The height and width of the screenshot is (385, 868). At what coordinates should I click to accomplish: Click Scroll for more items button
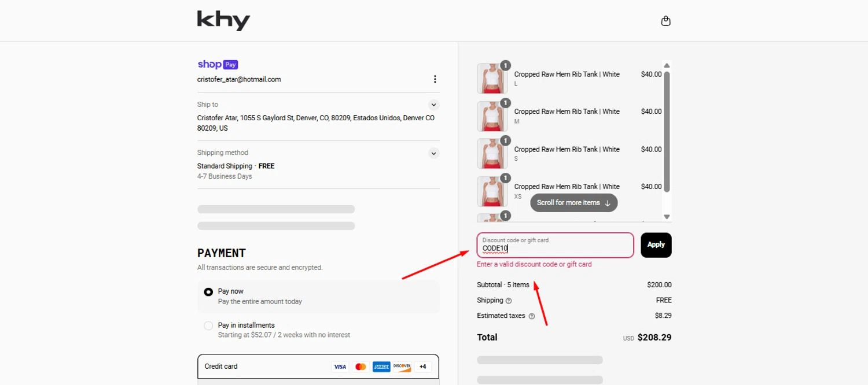click(x=573, y=203)
